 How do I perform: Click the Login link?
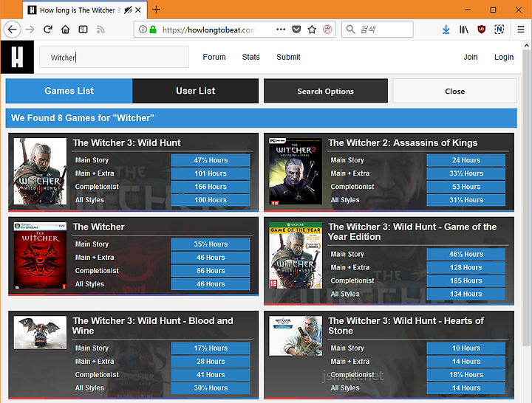[x=504, y=57]
